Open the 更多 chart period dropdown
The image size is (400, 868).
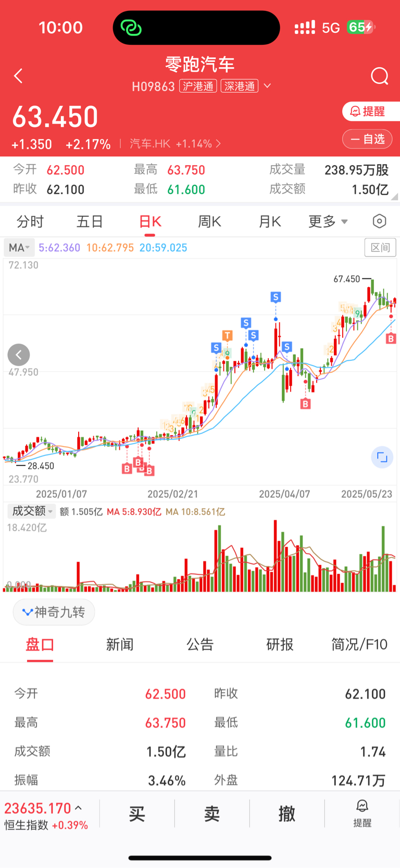pyautogui.click(x=328, y=222)
